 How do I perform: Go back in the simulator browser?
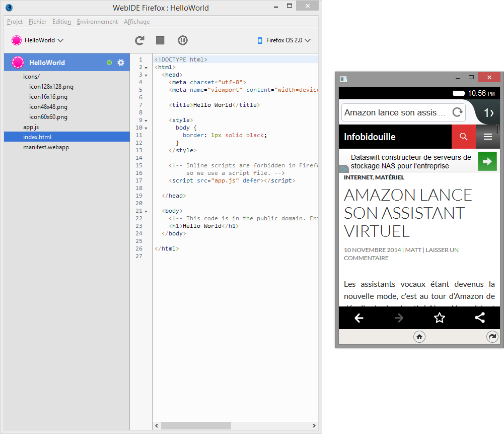(358, 318)
